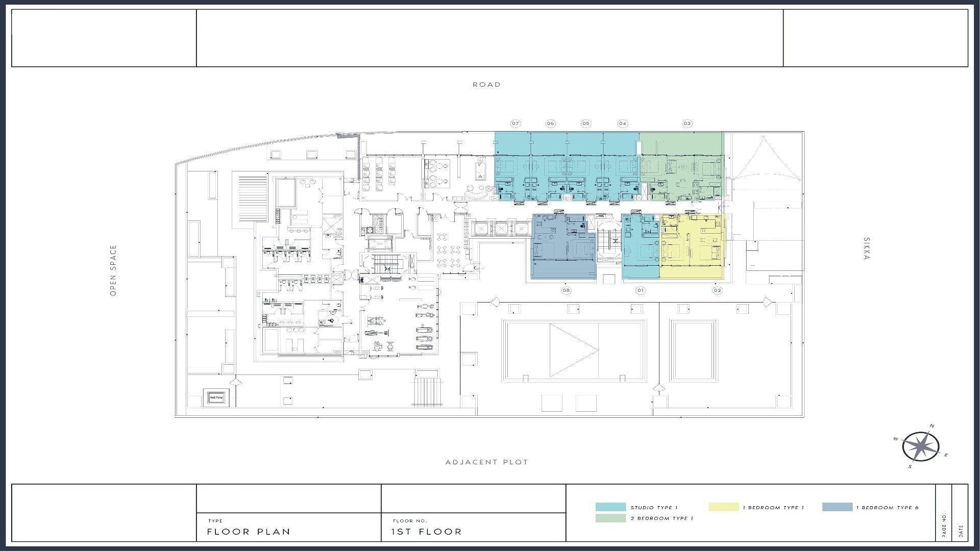The width and height of the screenshot is (980, 551).
Task: Click unit marker 03 above the green unit
Action: [x=687, y=123]
